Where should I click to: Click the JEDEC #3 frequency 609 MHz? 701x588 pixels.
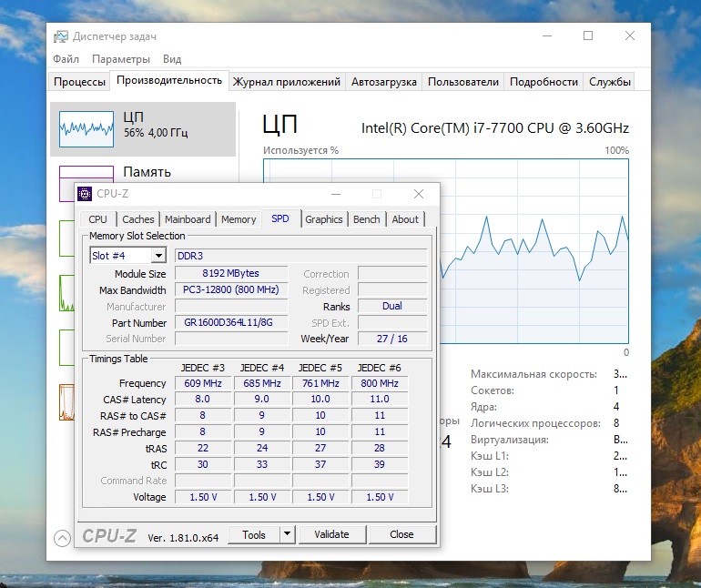pyautogui.click(x=203, y=383)
